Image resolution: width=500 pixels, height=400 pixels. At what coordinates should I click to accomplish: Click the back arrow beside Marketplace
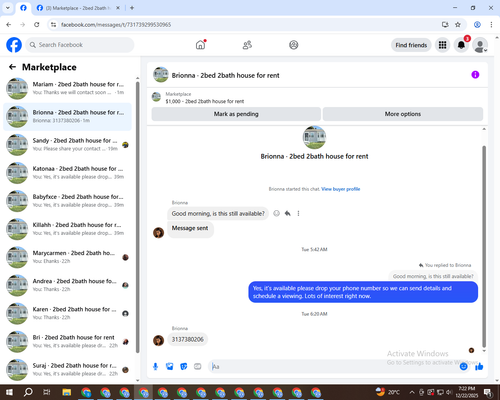tap(12, 67)
